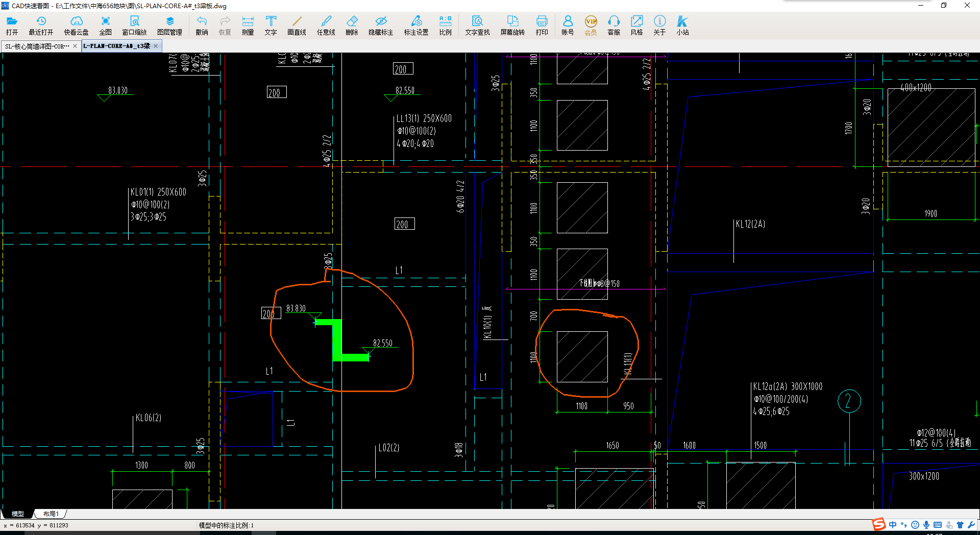The width and height of the screenshot is (980, 535).
Task: Click the L02(2) beam label
Action: click(x=389, y=448)
